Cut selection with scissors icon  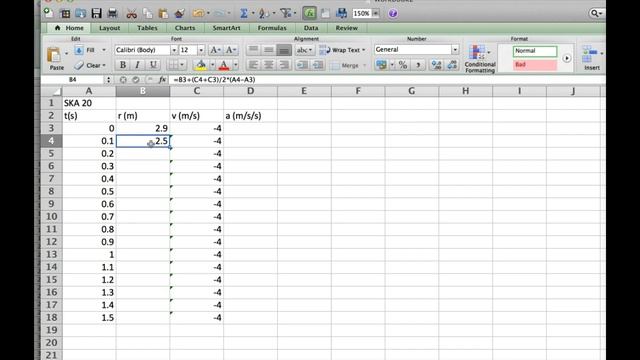click(x=131, y=13)
